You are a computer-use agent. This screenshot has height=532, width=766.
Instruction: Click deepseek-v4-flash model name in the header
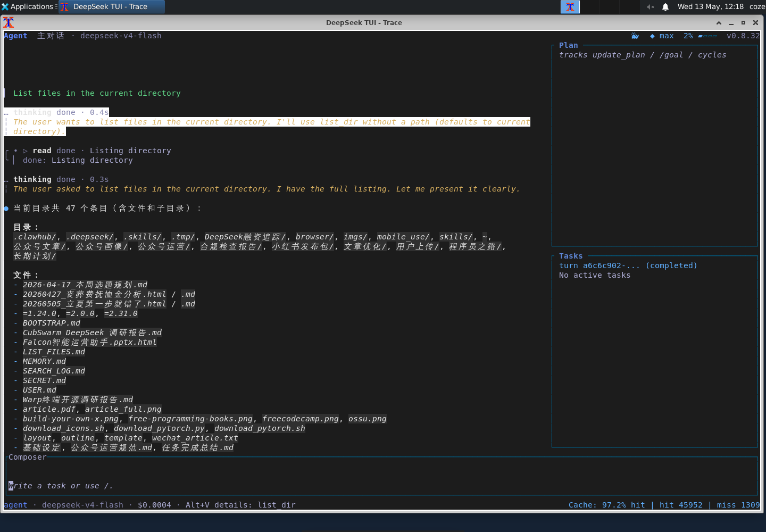[121, 36]
